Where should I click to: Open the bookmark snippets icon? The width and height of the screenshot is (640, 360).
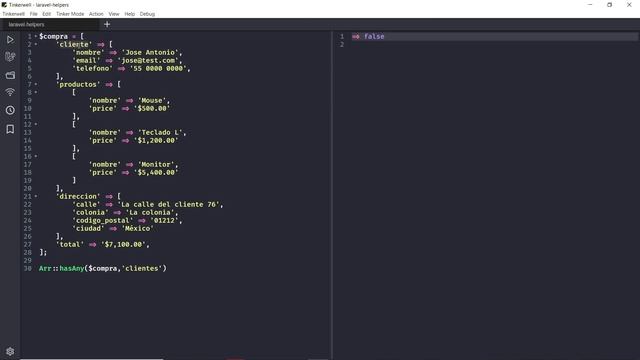pos(10,129)
